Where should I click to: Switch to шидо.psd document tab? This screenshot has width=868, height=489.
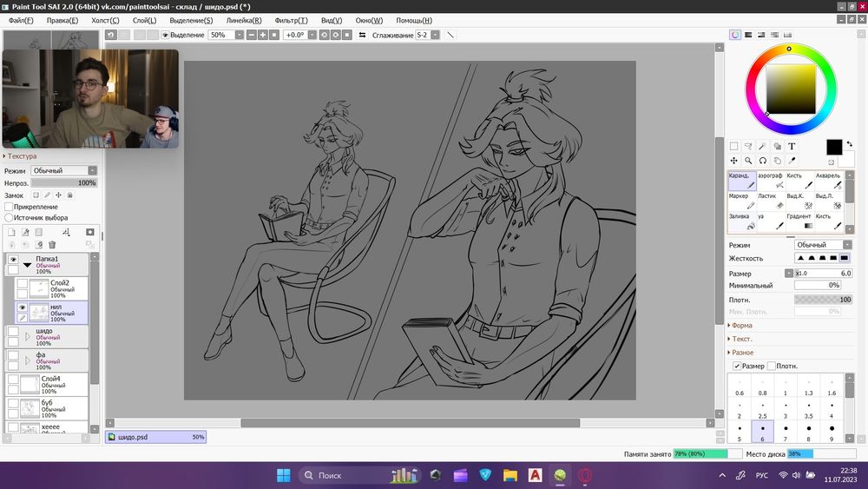point(156,437)
